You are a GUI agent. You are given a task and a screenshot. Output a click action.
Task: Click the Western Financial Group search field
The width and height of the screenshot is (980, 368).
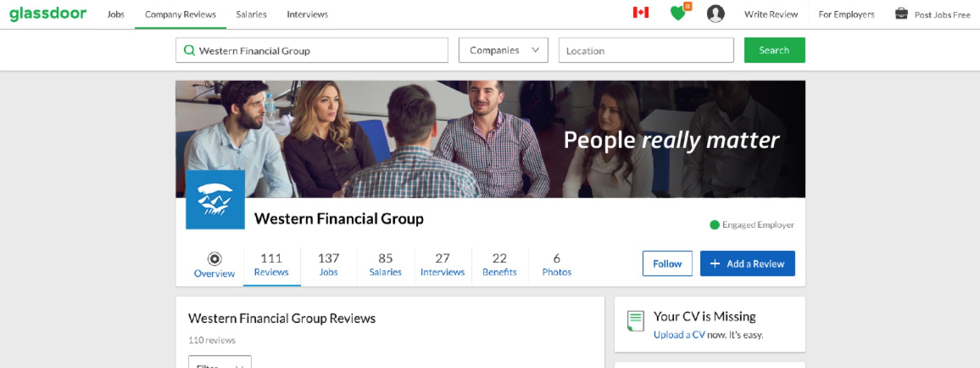click(312, 50)
